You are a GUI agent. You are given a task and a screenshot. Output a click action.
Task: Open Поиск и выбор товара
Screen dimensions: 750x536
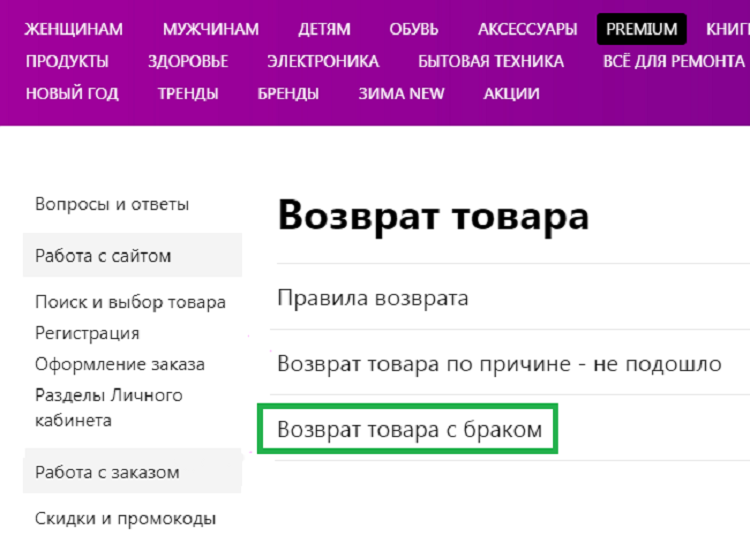(130, 302)
